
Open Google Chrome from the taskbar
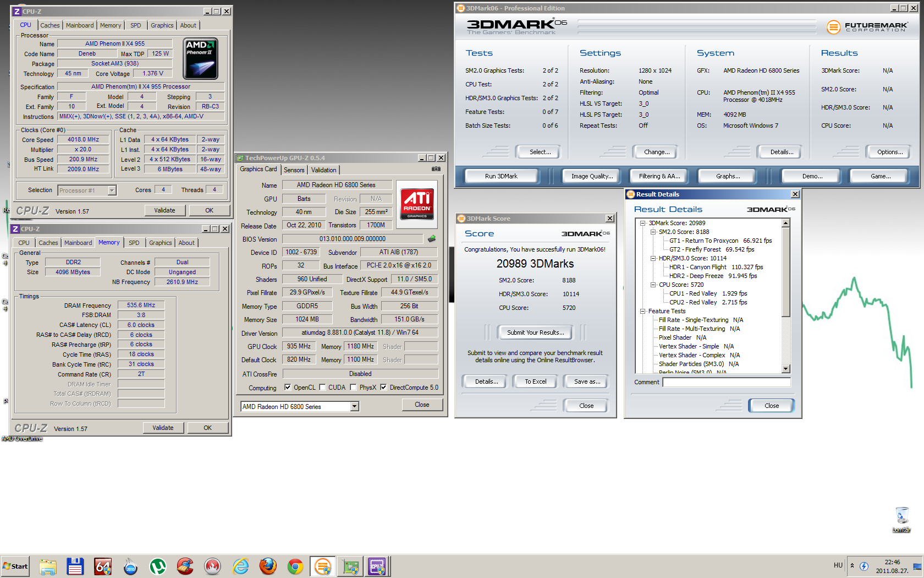[295, 566]
